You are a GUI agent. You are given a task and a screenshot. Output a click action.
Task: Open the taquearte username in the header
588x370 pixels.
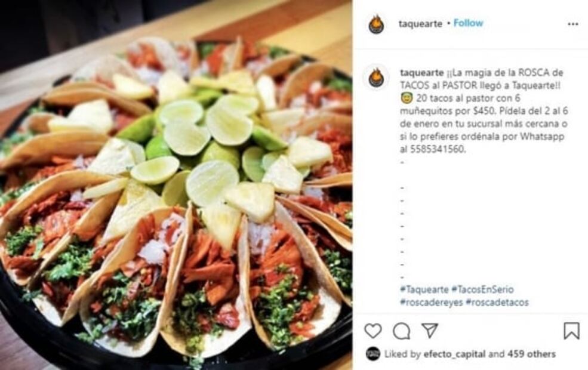tap(420, 24)
